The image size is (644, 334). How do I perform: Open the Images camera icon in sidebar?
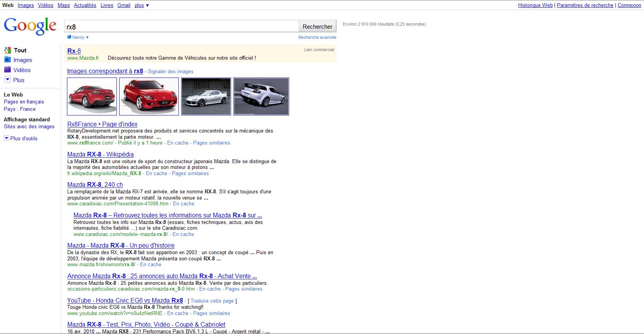pyautogui.click(x=7, y=60)
